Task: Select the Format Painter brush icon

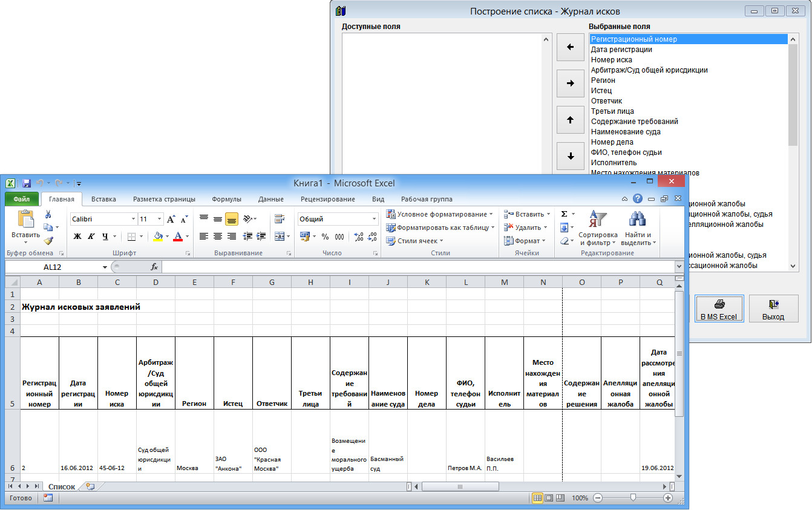Action: click(x=48, y=240)
